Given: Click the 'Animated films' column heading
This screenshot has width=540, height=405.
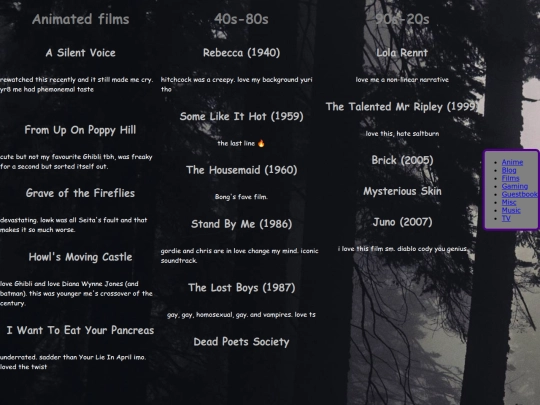Looking at the screenshot, I should pyautogui.click(x=81, y=19).
